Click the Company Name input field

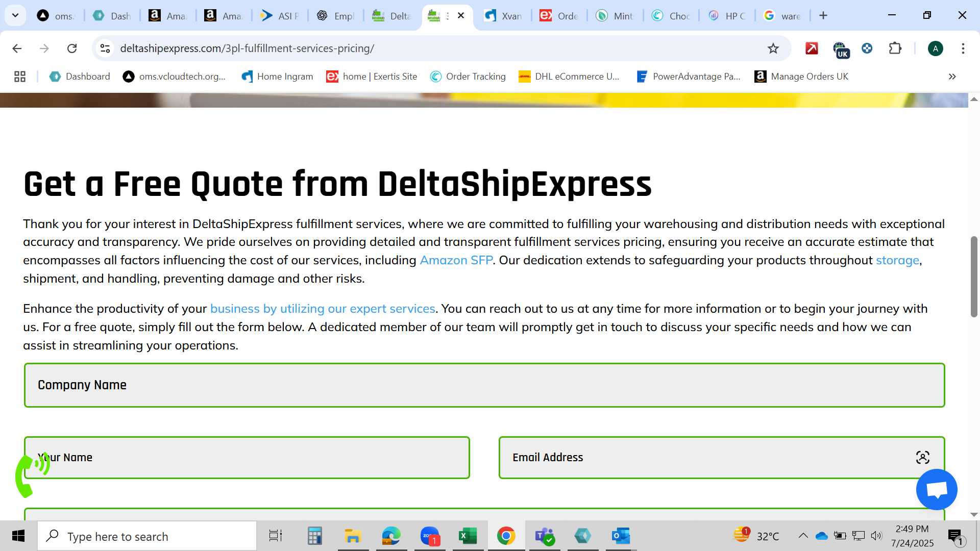point(484,385)
